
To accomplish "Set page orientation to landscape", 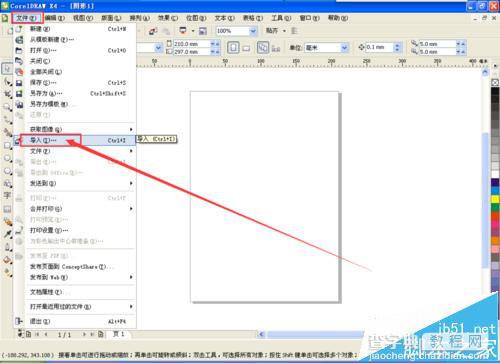I will [x=246, y=48].
